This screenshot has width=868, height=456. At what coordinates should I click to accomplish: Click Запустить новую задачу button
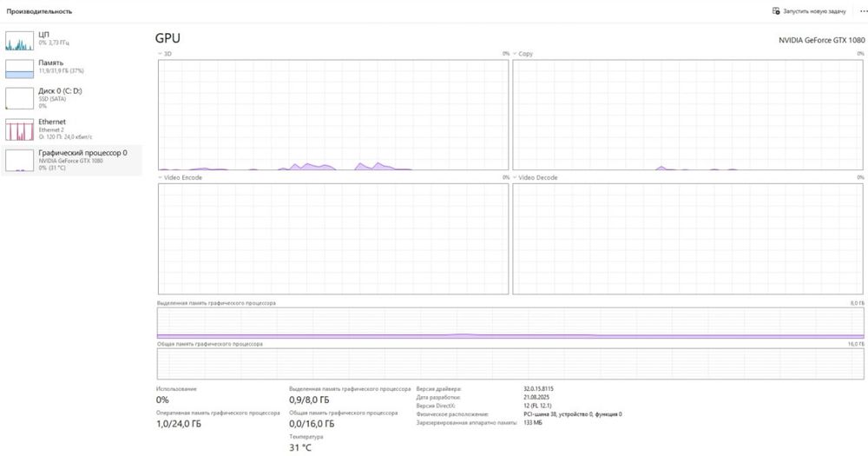coord(809,11)
